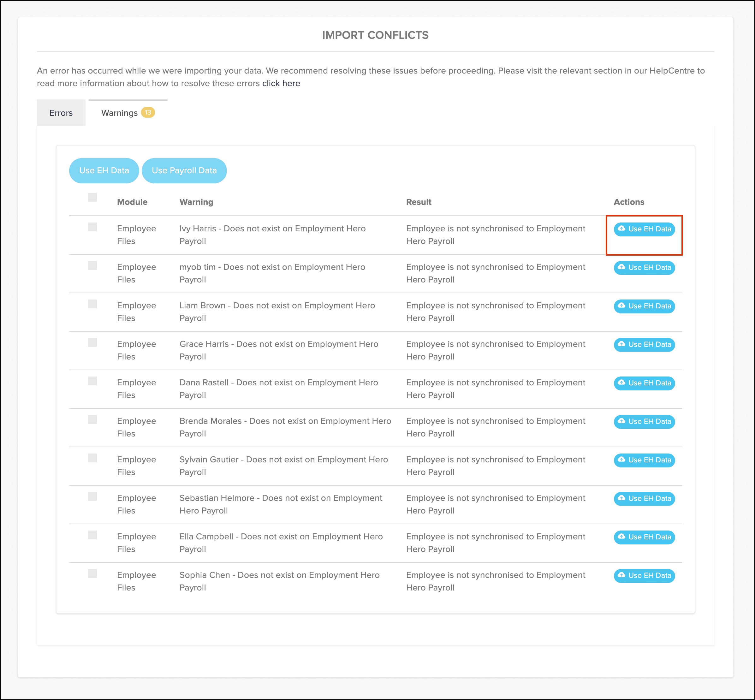Viewport: 755px width, 700px height.
Task: Click Use EH Data for Sophia Chen
Action: [644, 576]
